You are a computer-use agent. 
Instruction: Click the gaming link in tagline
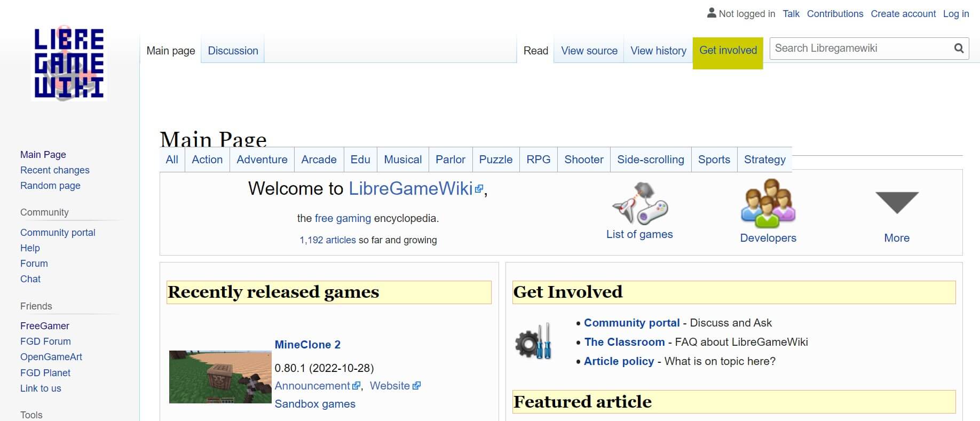tap(353, 218)
